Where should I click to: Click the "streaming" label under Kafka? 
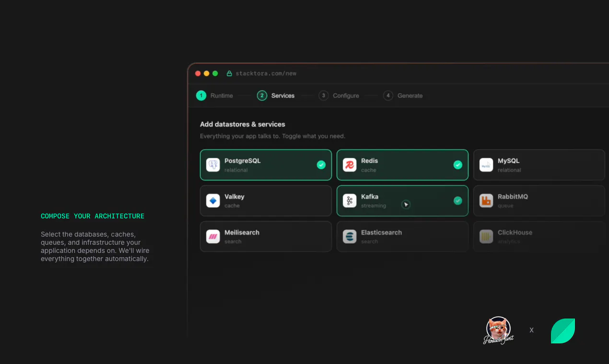coord(374,206)
